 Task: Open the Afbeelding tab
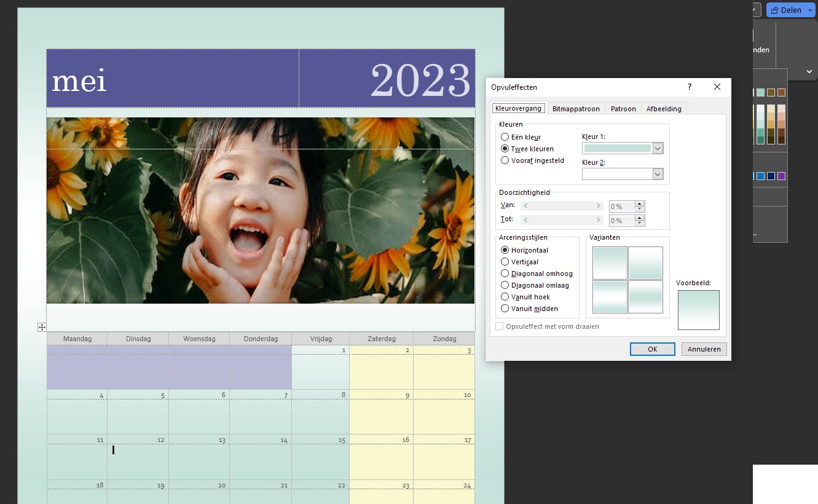click(x=664, y=109)
